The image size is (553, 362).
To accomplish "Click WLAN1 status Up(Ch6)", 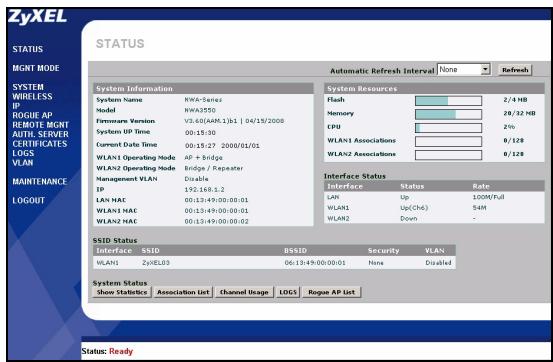I will click(414, 207).
